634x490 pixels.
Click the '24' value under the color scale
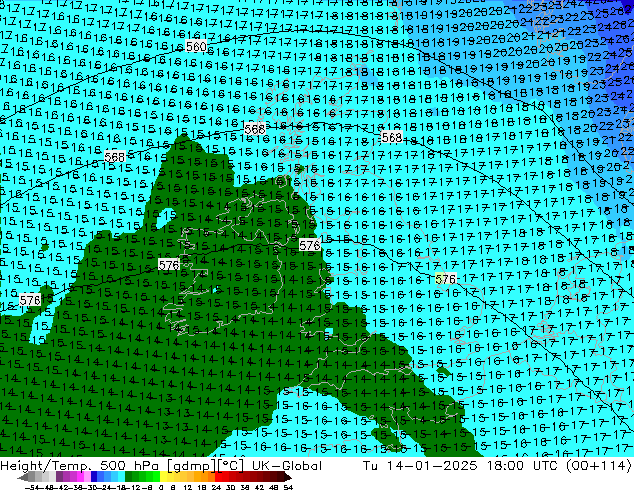pos(216,487)
